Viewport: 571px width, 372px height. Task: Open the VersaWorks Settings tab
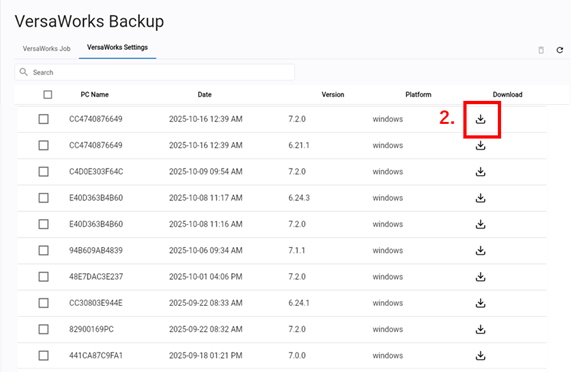click(117, 47)
